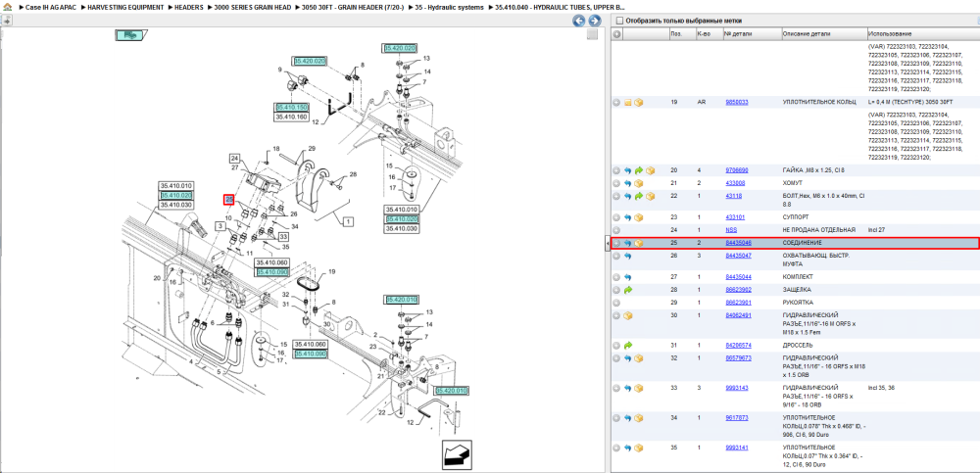Click the combine vehicle tag in diagram
The image size is (980, 473).
[130, 35]
